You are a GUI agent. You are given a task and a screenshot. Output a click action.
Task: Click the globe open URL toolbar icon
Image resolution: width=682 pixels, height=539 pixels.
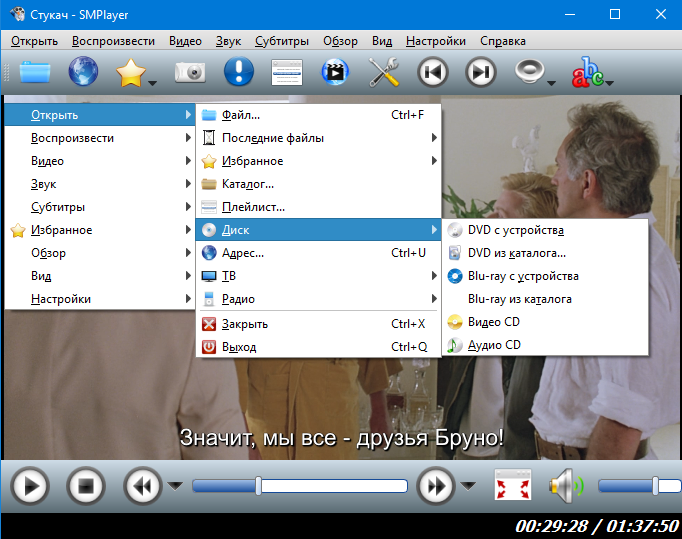pos(83,73)
